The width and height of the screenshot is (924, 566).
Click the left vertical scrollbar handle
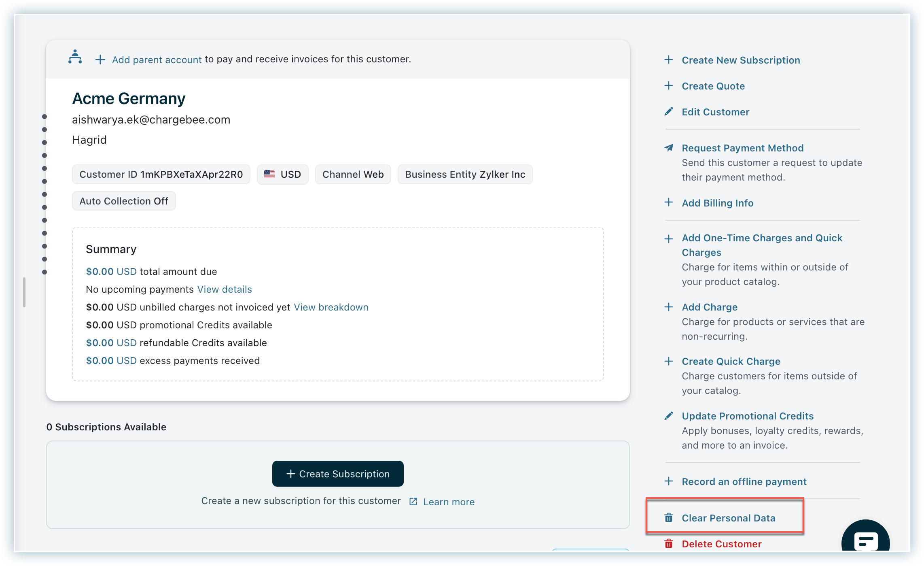[24, 292]
